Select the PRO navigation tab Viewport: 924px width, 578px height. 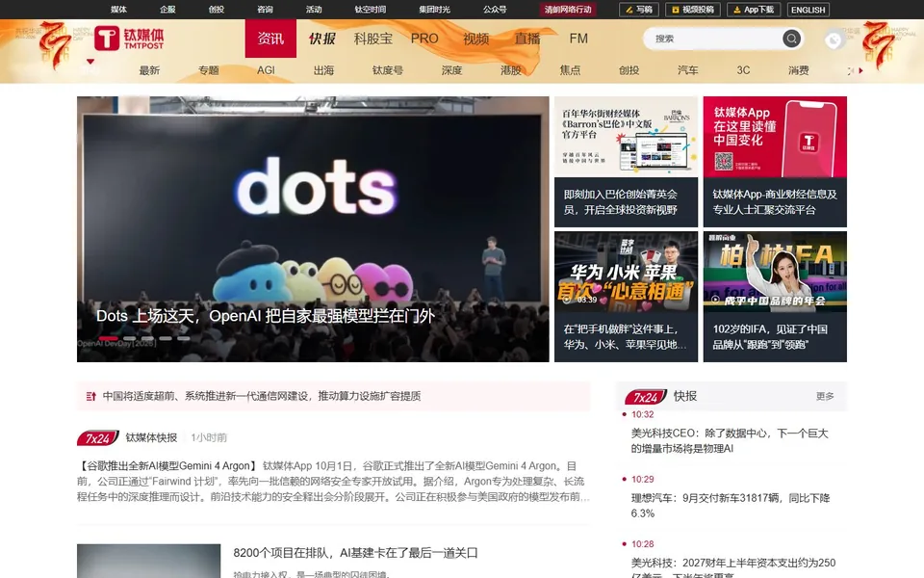[424, 39]
